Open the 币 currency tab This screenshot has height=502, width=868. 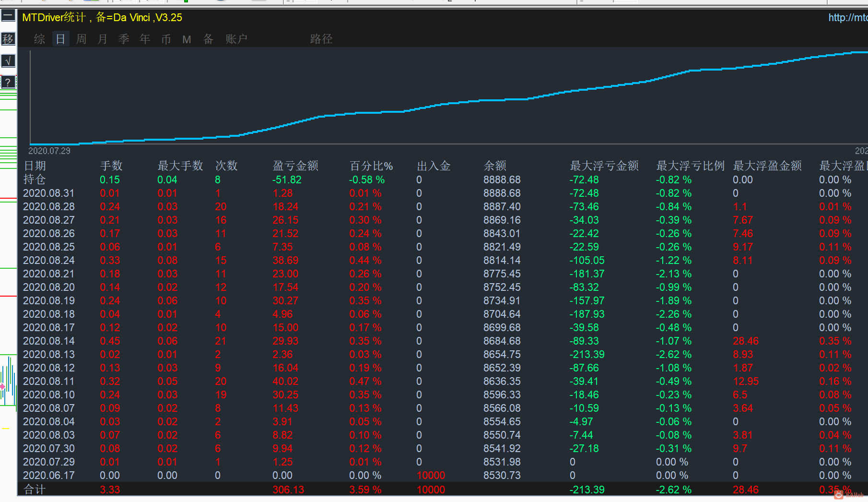[166, 39]
